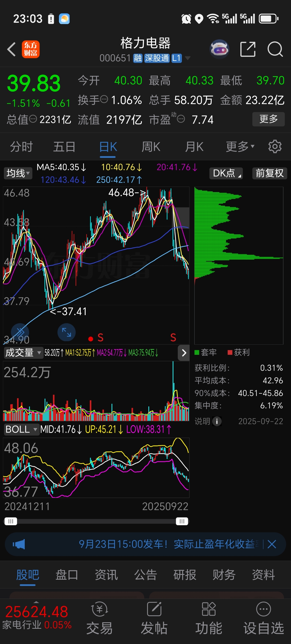Tap the 平均成本 42.96 value

coord(273,381)
